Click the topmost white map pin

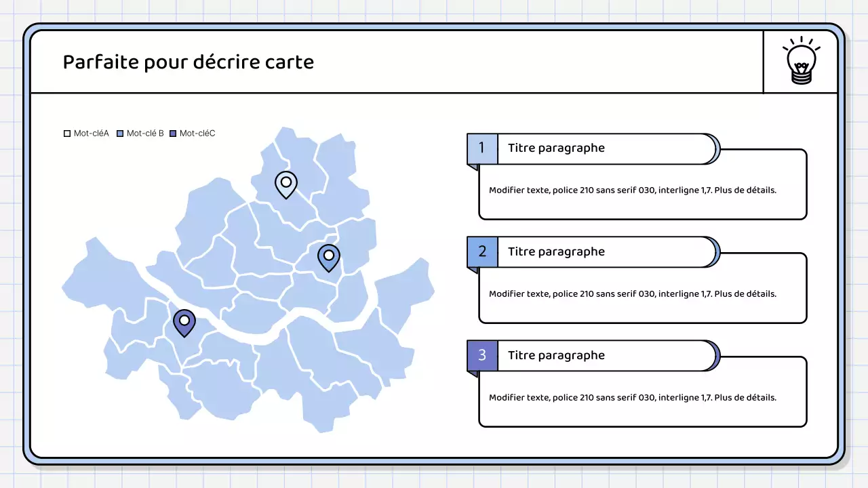[286, 184]
